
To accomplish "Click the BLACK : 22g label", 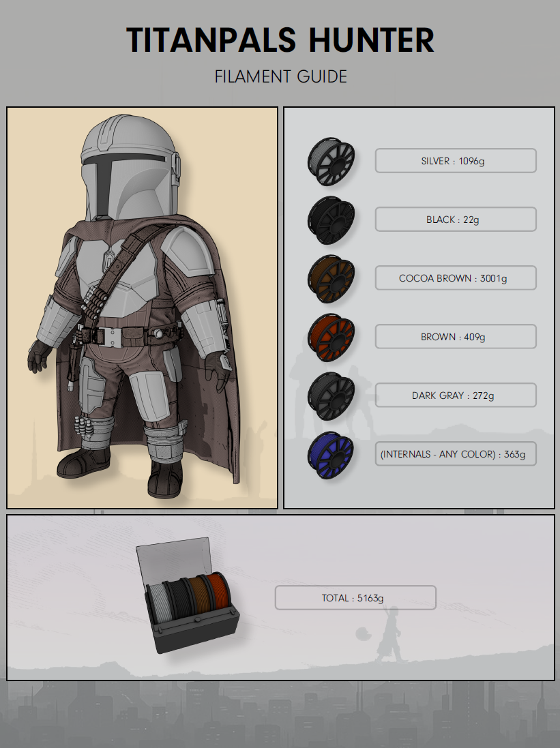I will tap(456, 220).
